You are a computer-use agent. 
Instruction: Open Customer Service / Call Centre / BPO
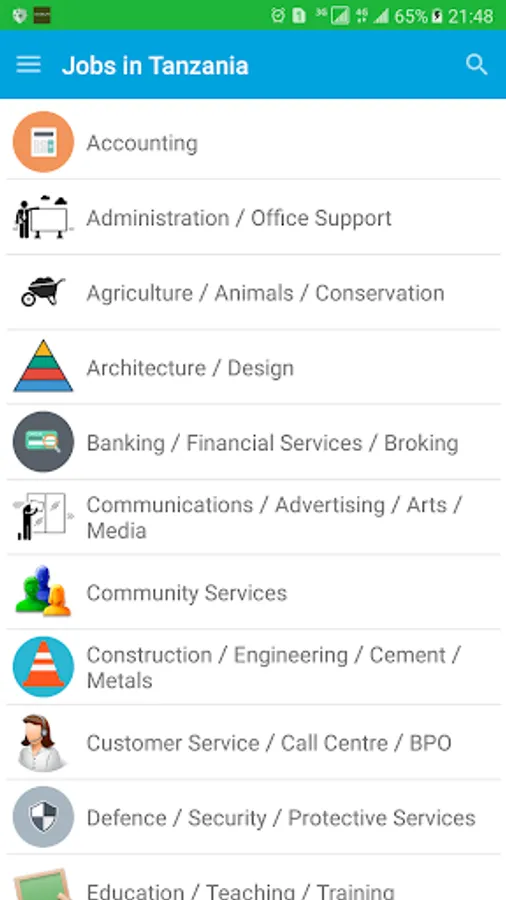tap(253, 742)
